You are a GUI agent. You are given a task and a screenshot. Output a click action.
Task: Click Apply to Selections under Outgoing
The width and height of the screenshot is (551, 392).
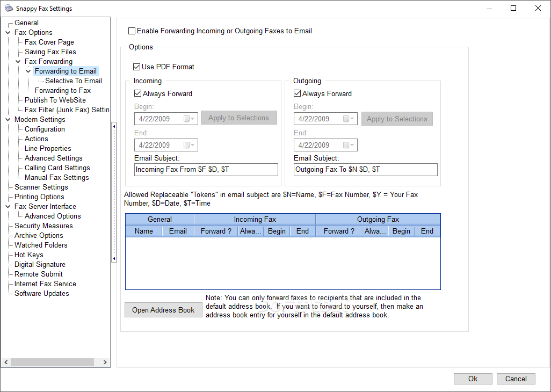point(397,119)
